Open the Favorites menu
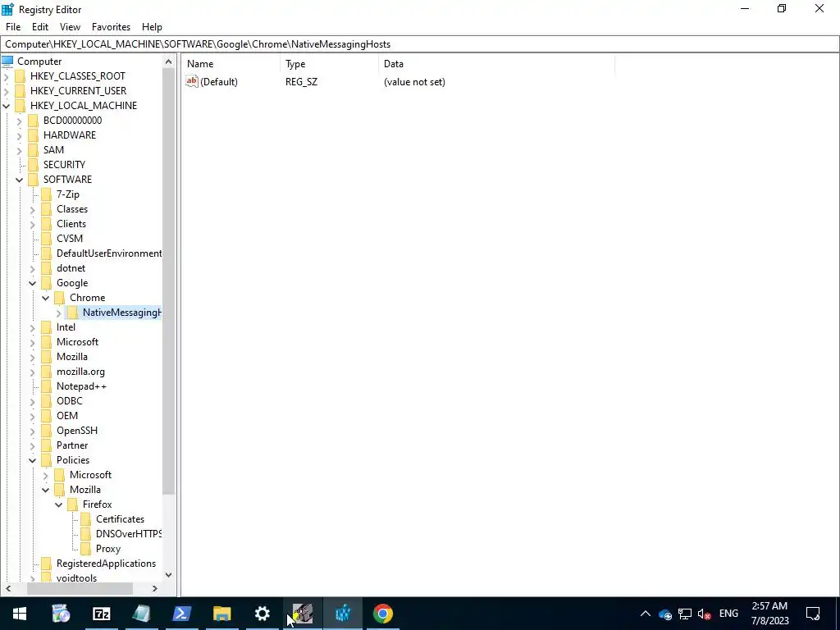The height and width of the screenshot is (630, 840). coord(111,27)
